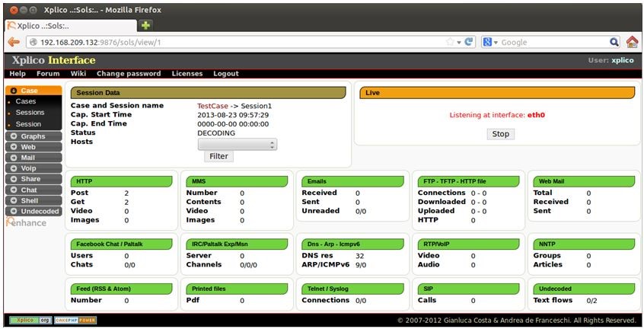Click the Facebook Chat / Paltalk header
Viewport: 644px width, 329px height.
click(x=122, y=244)
